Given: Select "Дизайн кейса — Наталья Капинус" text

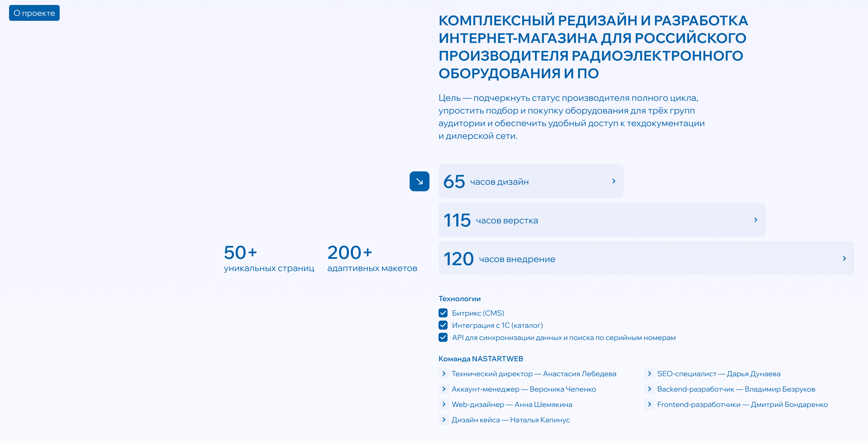Looking at the screenshot, I should pyautogui.click(x=511, y=420).
